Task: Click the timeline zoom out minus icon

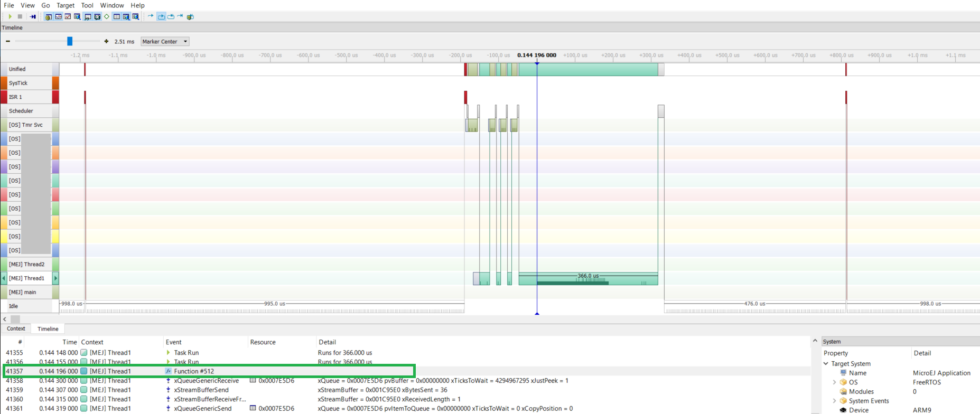Action: pos(8,41)
